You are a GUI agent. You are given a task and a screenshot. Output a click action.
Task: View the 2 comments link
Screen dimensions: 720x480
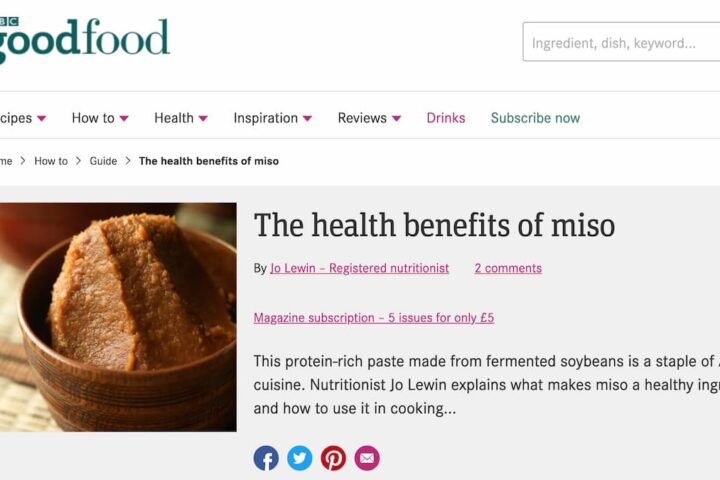pos(508,268)
